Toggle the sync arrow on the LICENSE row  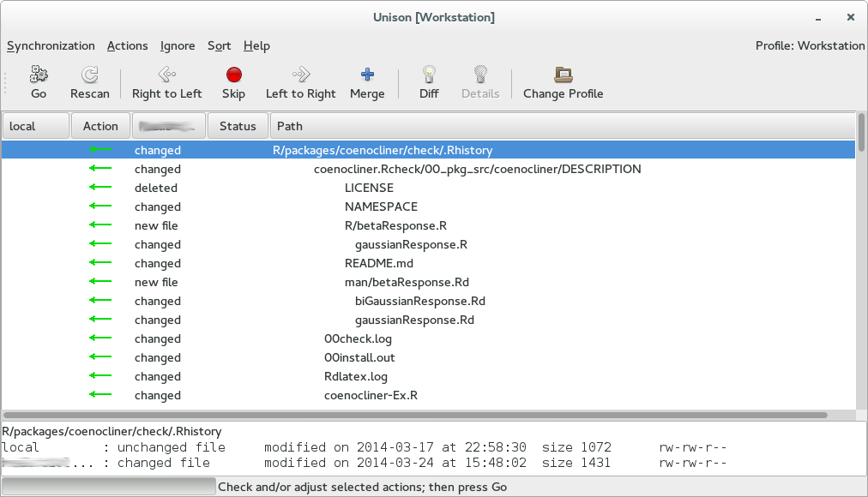pyautogui.click(x=100, y=188)
